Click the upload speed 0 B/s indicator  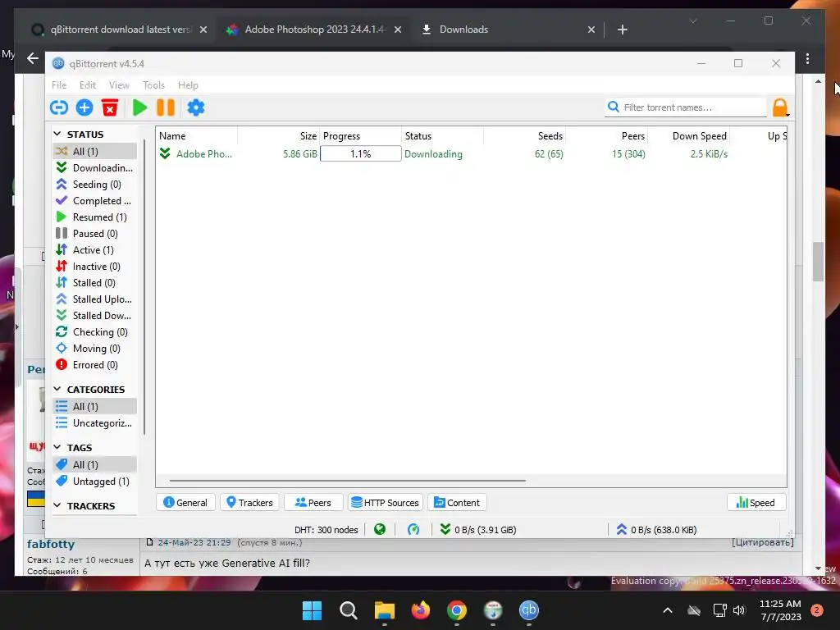pos(656,530)
